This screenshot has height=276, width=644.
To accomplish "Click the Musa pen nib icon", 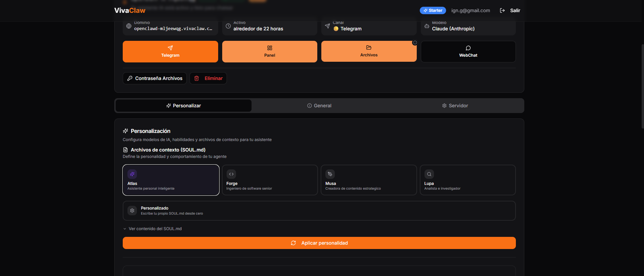I will coord(330,174).
